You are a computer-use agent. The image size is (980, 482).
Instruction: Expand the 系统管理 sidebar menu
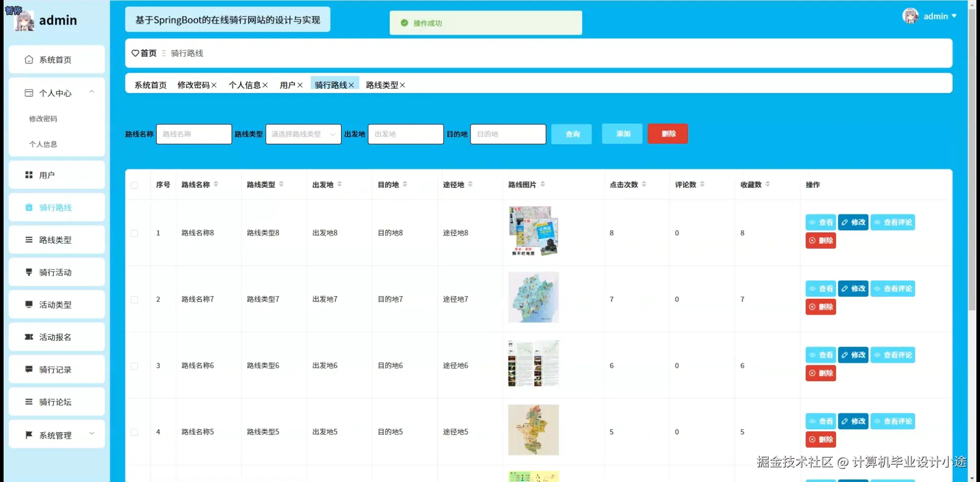(x=56, y=434)
